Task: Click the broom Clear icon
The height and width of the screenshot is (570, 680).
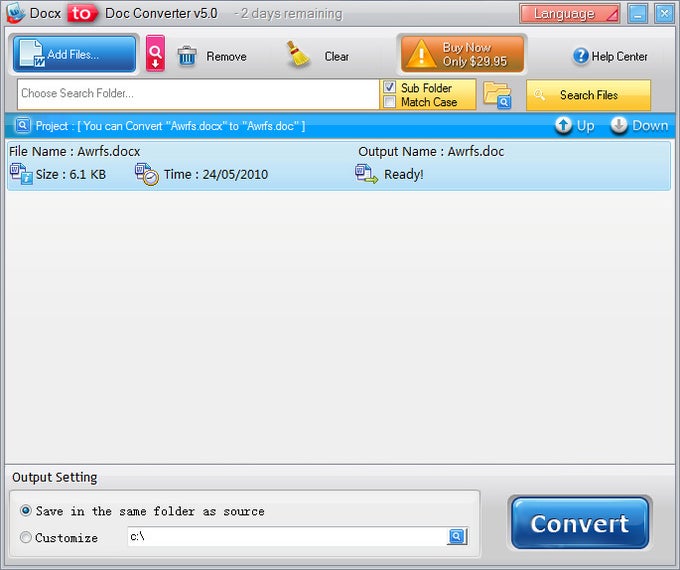Action: pos(298,55)
